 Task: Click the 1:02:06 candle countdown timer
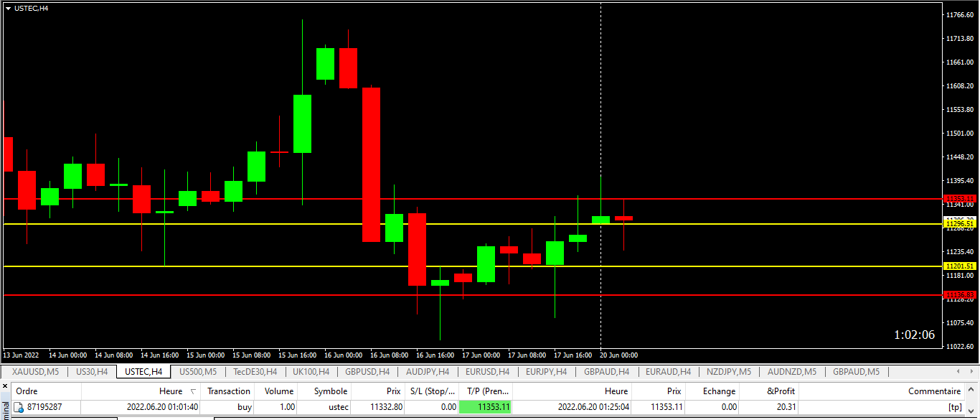[914, 335]
